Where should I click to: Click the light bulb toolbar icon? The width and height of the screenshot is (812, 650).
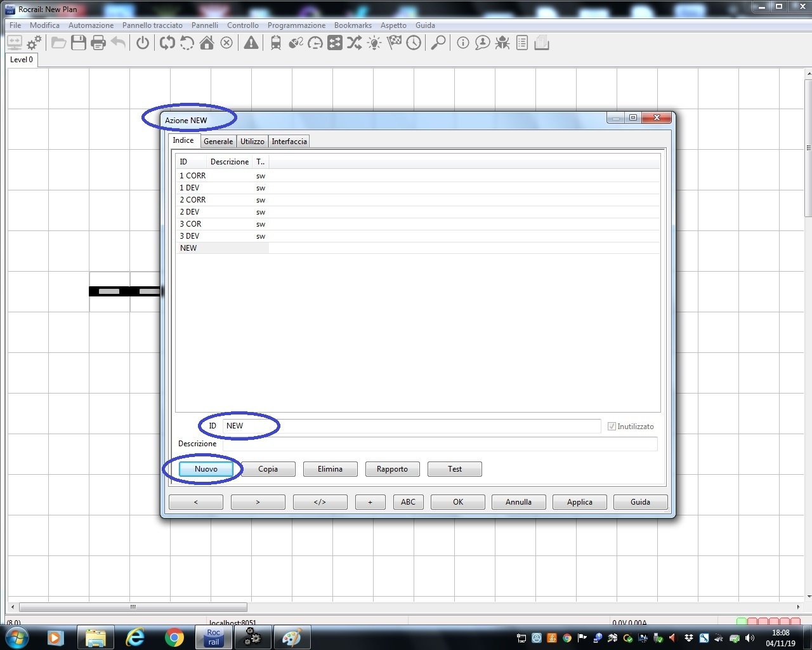tap(374, 43)
